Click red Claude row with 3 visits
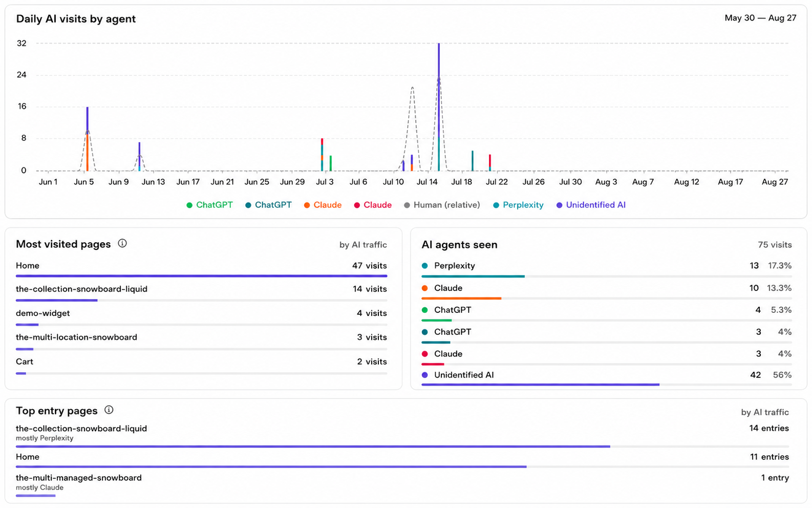Image resolution: width=812 pixels, height=508 pixels. (x=607, y=357)
